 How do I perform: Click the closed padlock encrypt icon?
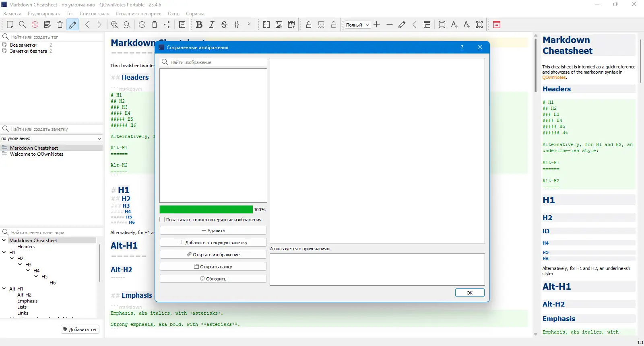pos(309,25)
